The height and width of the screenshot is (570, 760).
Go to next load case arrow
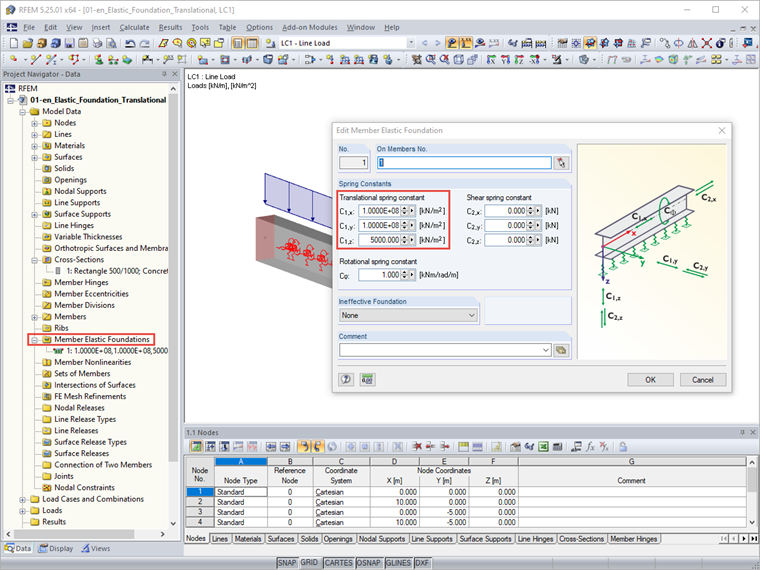(x=438, y=43)
